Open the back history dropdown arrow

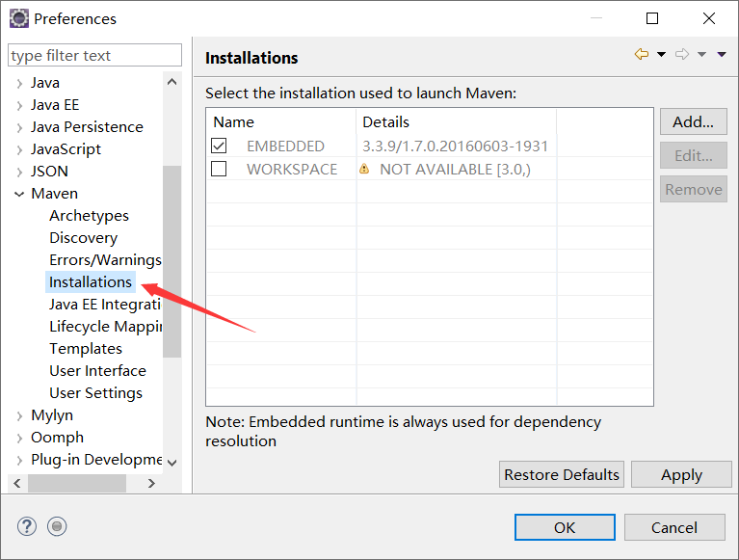pyautogui.click(x=661, y=54)
